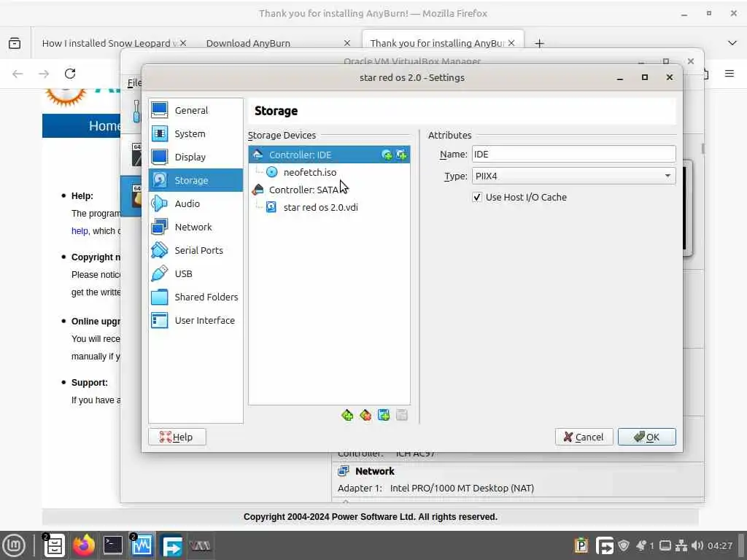Go forward in Firefox
This screenshot has width=747, height=560.
pyautogui.click(x=44, y=74)
